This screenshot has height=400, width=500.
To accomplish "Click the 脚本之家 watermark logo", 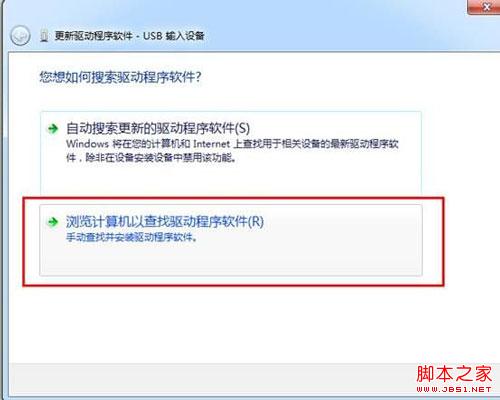I will (x=454, y=374).
